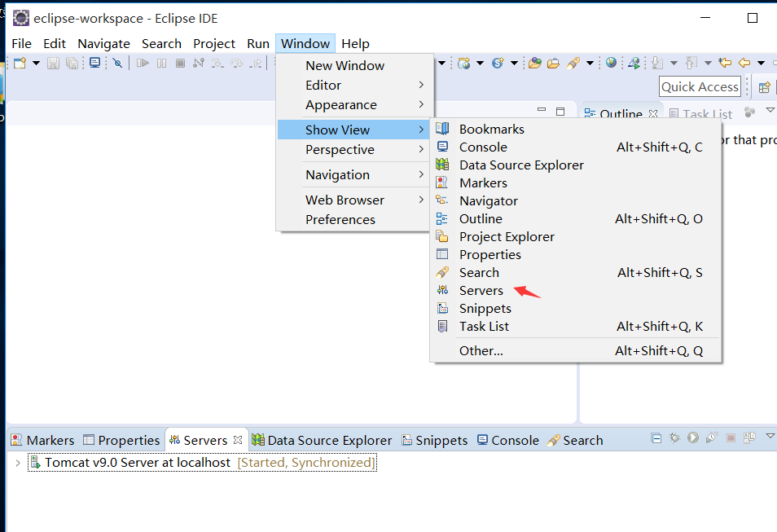Switch to the Markers tab

point(42,440)
